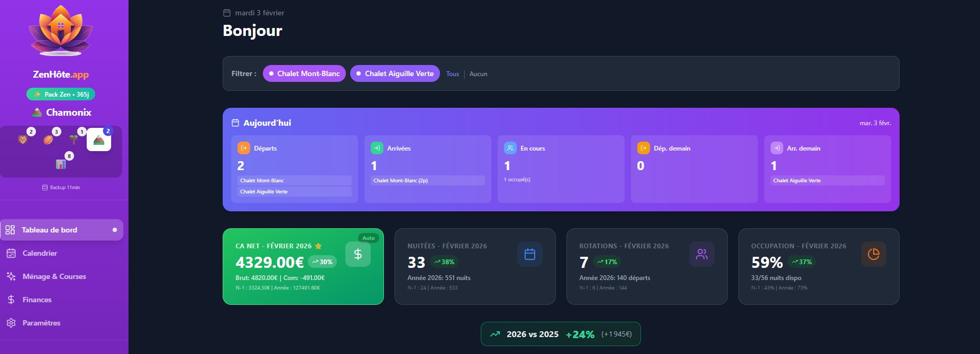Viewport: 980px width, 354px height.
Task: Click the selected mountain Chamonix icon
Action: (x=99, y=139)
